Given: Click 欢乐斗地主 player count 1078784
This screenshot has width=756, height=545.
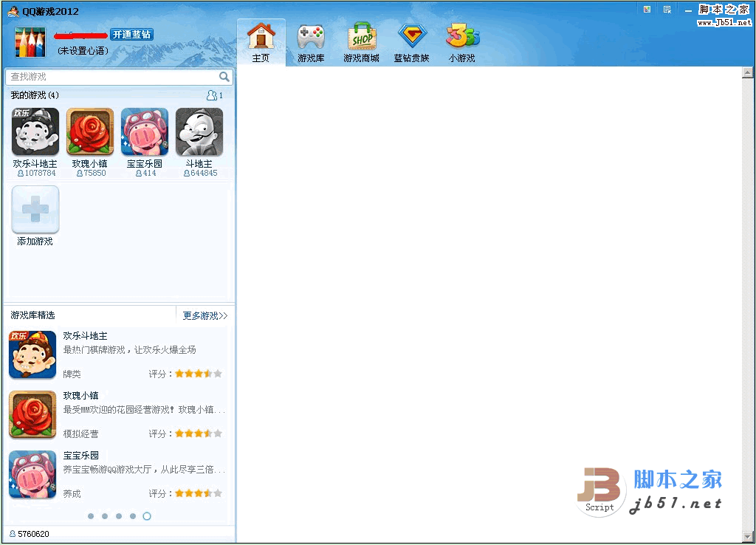Looking at the screenshot, I should click(x=37, y=173).
